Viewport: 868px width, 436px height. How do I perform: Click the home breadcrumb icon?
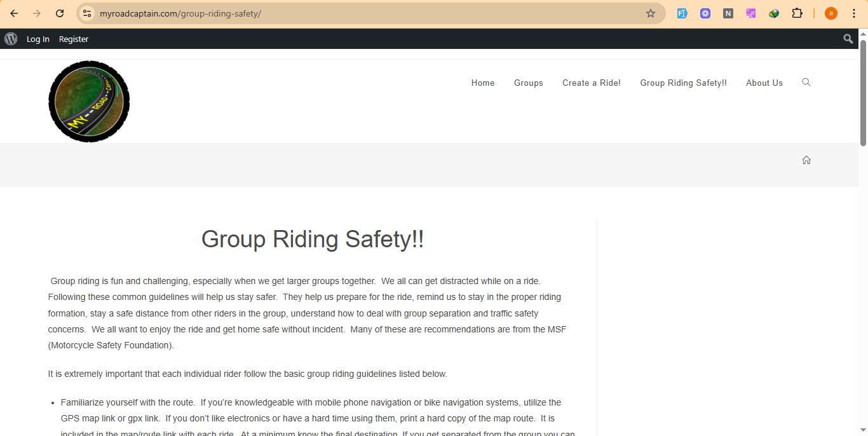[x=806, y=160]
